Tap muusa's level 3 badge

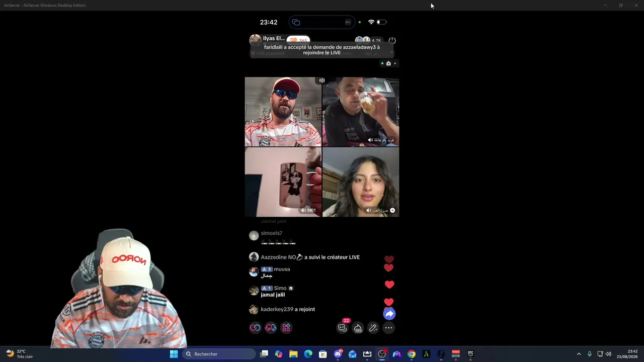[x=267, y=269]
